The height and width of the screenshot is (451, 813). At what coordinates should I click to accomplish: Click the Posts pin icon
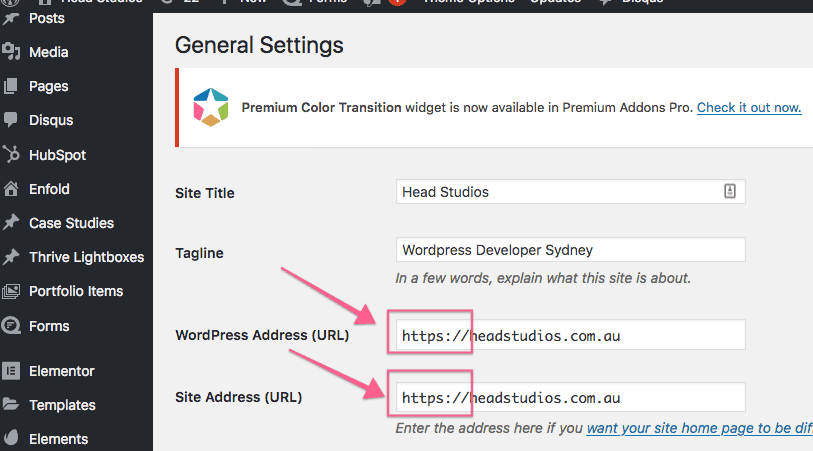coord(11,19)
